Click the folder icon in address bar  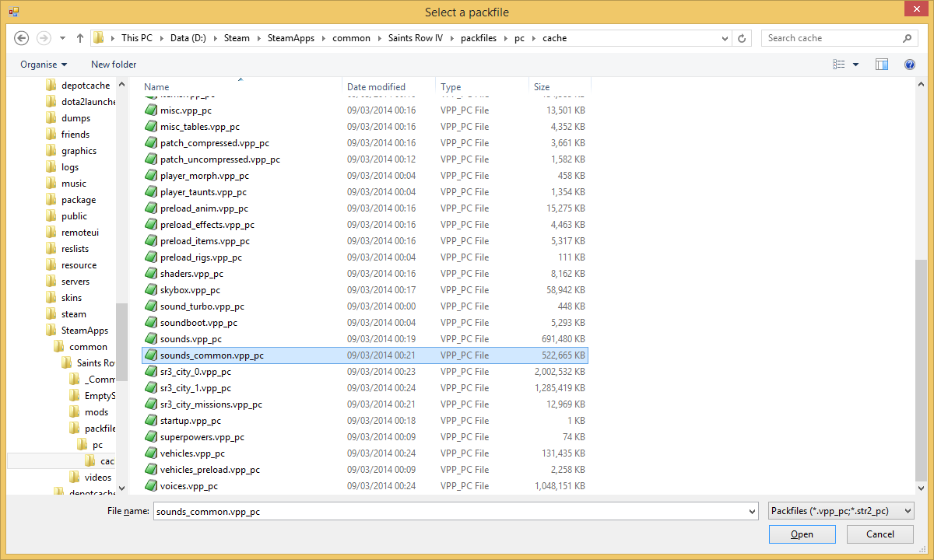pyautogui.click(x=99, y=38)
